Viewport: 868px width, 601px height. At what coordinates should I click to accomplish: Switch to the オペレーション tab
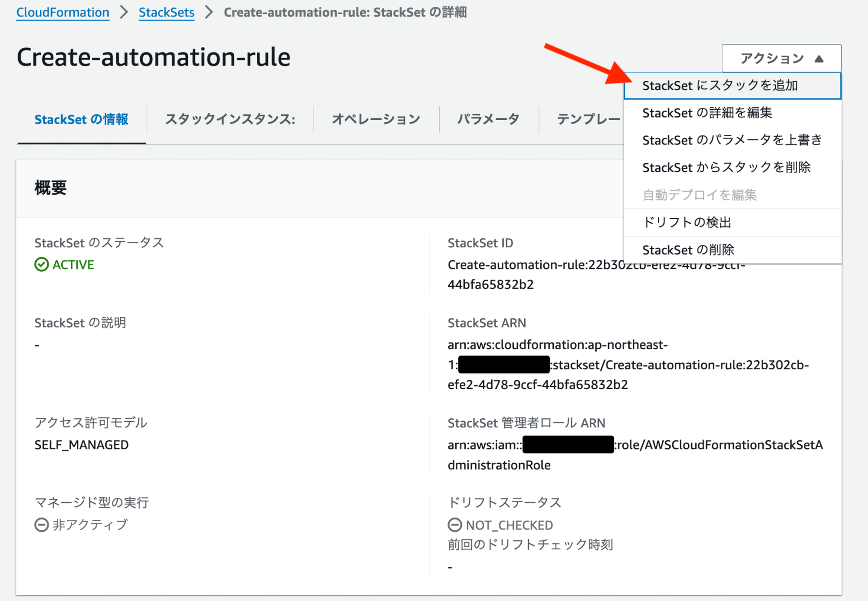tap(376, 119)
